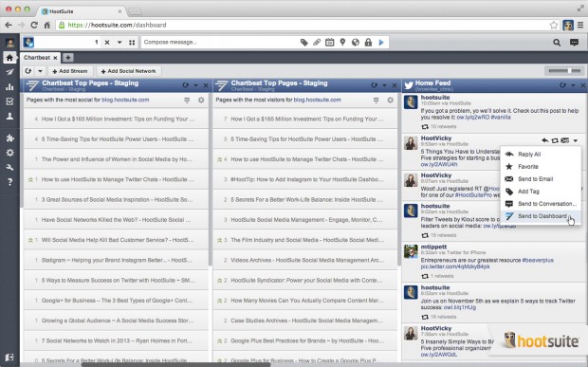Open the Publisher paper plane sidebar icon
588x367 pixels.
click(x=9, y=72)
